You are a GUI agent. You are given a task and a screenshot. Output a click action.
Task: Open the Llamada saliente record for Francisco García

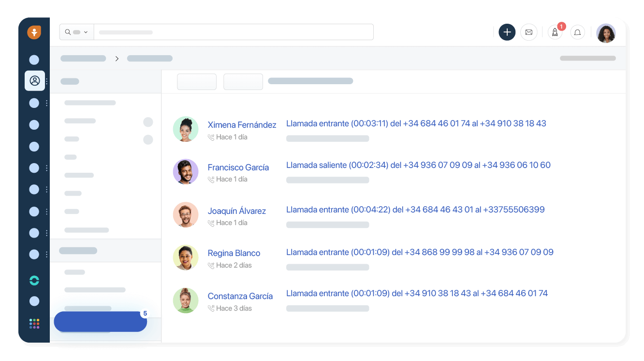(x=419, y=165)
